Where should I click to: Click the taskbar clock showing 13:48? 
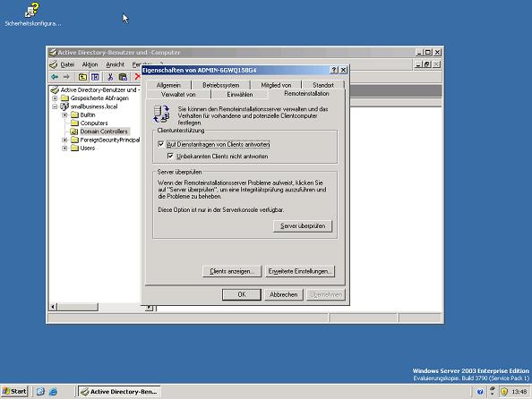point(519,392)
